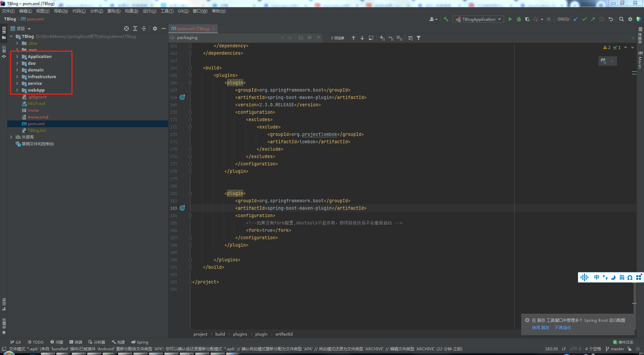Run TBlogApplication with the green play button
This screenshot has height=355, width=644.
(x=510, y=19)
